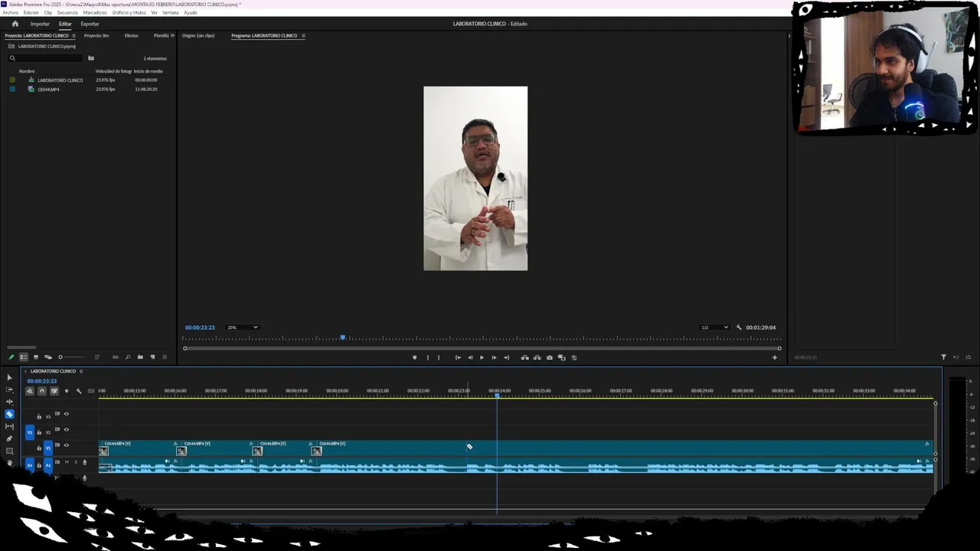Solo the A1 audio track

click(x=75, y=462)
